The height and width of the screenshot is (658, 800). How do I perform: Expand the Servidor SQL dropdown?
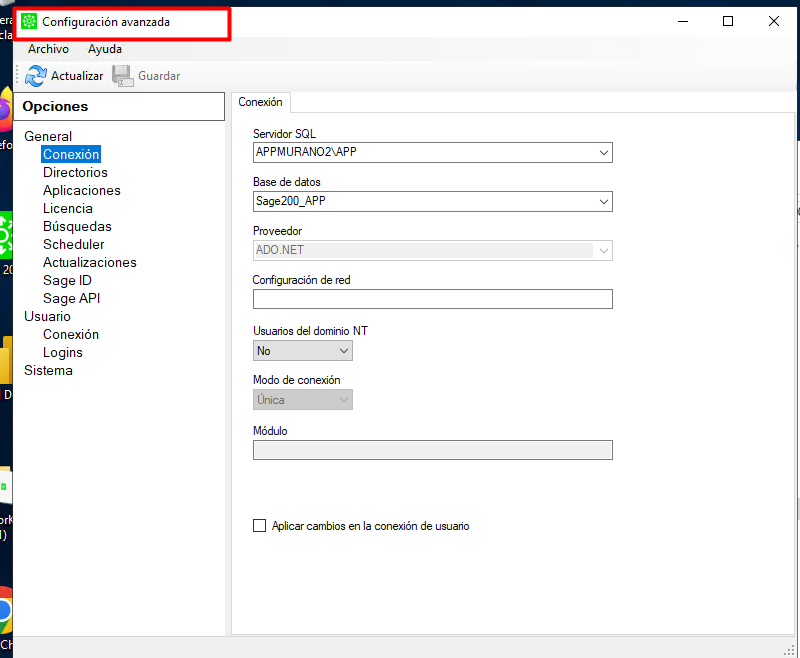coord(604,153)
